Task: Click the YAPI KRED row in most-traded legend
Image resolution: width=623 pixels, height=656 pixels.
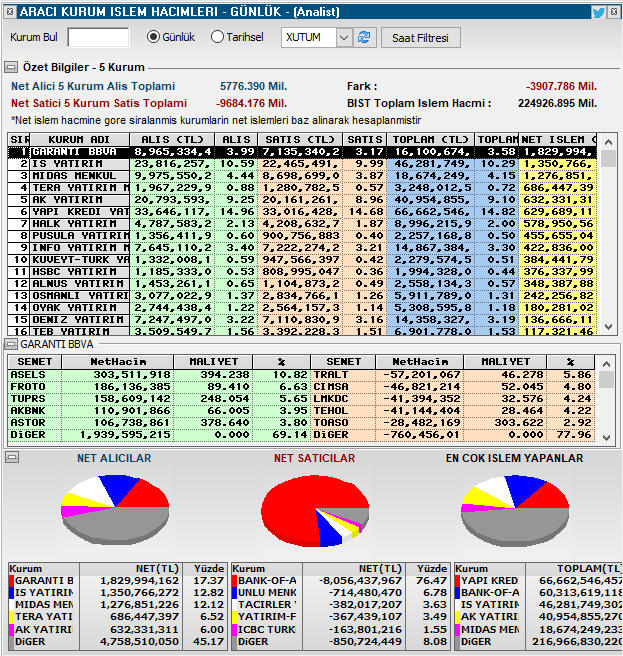Action: click(538, 581)
